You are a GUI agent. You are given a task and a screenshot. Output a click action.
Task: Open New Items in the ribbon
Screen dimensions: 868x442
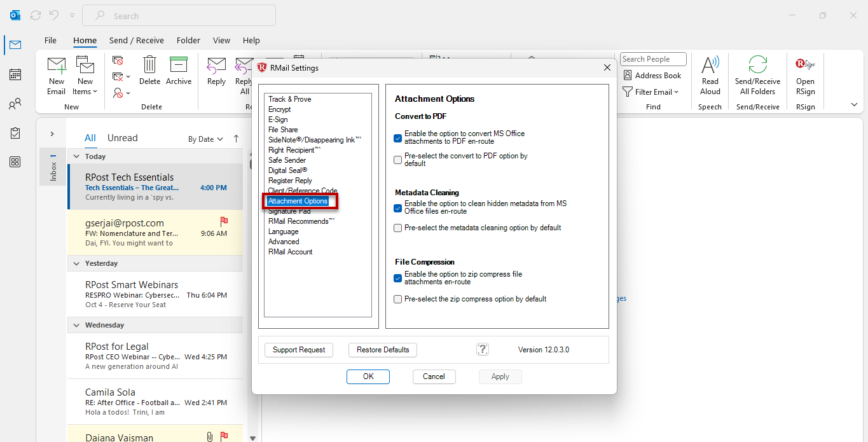[x=85, y=76]
